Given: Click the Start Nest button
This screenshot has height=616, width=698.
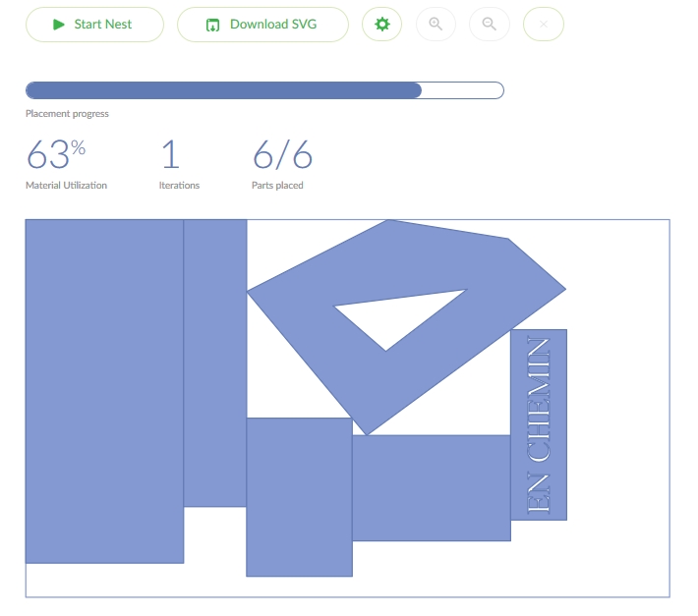Looking at the screenshot, I should 94,25.
